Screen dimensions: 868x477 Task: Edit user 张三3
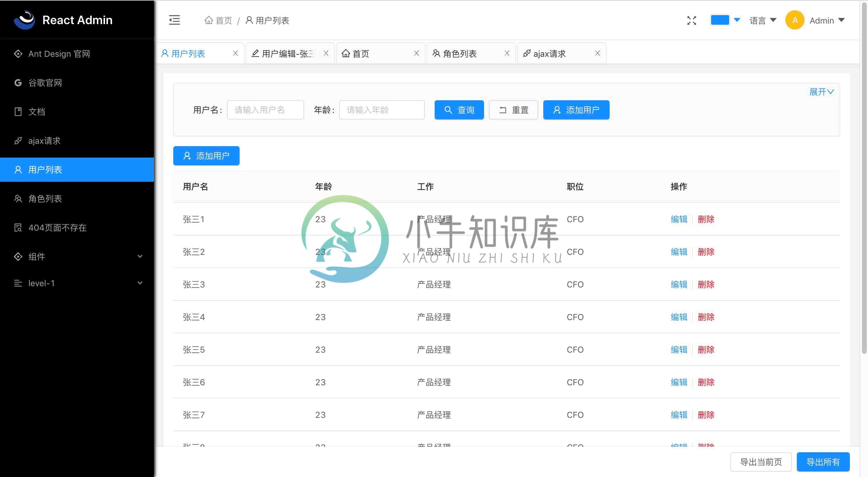(679, 284)
